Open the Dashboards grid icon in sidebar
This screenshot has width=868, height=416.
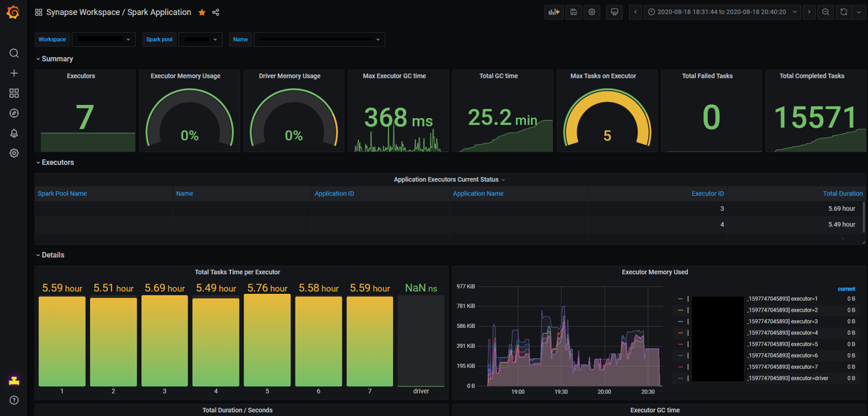pyautogui.click(x=14, y=93)
